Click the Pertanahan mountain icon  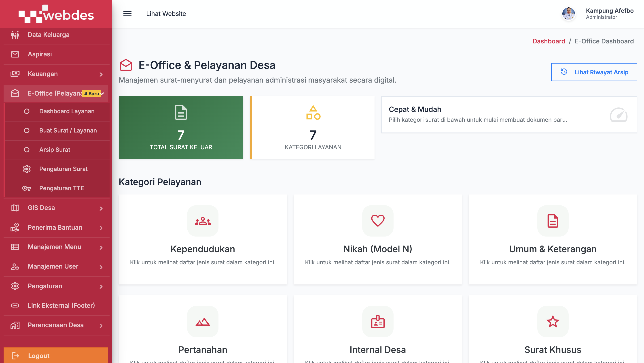(x=203, y=322)
